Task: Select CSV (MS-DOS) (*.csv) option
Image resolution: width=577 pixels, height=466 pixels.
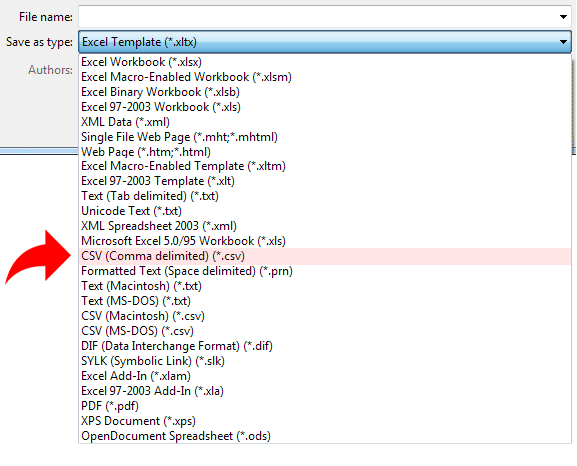Action: pos(325,331)
